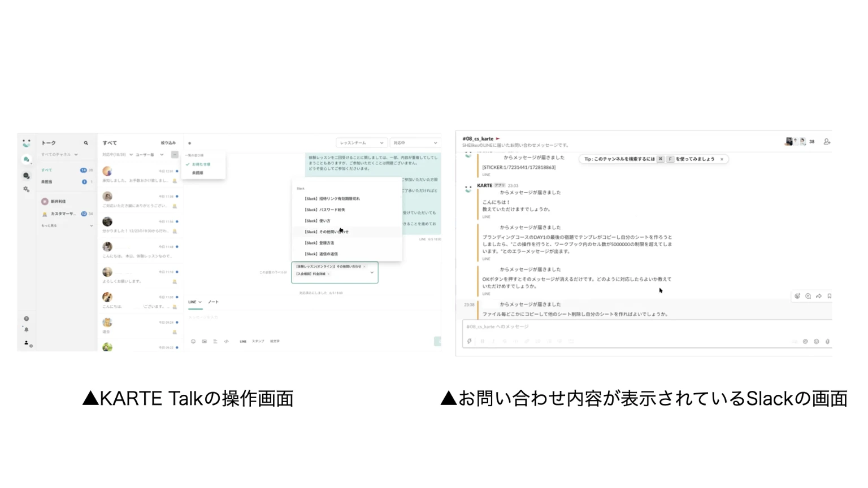Click the add reaction icon on Slack message
This screenshot has height=488, width=868.
point(797,296)
